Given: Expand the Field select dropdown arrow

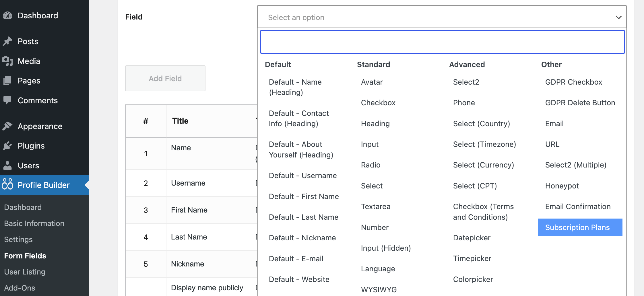Looking at the screenshot, I should coord(618,17).
